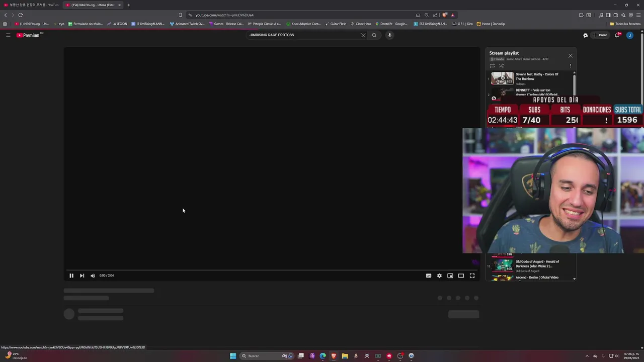Play Sevenn feat. Kathy Colors Of The Rainbow
The image size is (644, 362).
click(537, 76)
